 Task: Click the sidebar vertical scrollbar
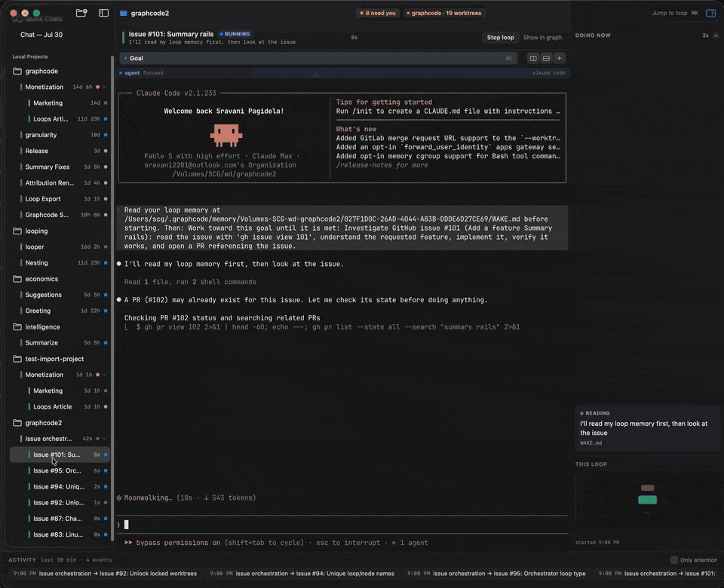coord(112,300)
